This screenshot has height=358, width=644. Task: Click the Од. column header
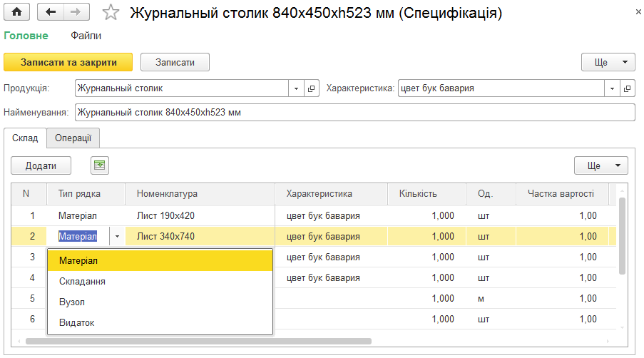(x=491, y=194)
